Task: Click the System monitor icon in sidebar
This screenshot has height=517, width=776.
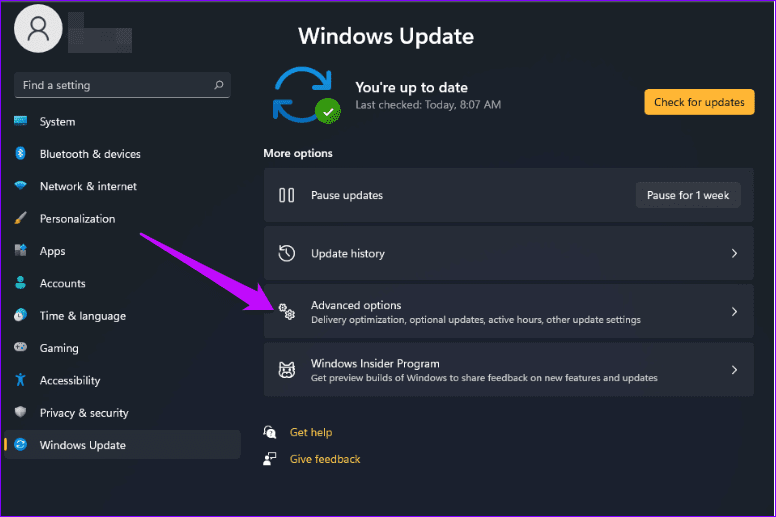Action: pos(20,121)
